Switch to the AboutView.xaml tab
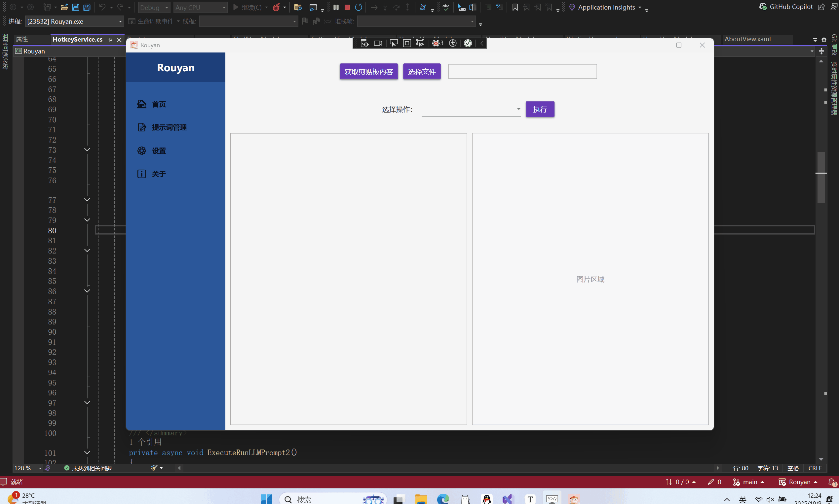The height and width of the screenshot is (504, 839). (747, 39)
